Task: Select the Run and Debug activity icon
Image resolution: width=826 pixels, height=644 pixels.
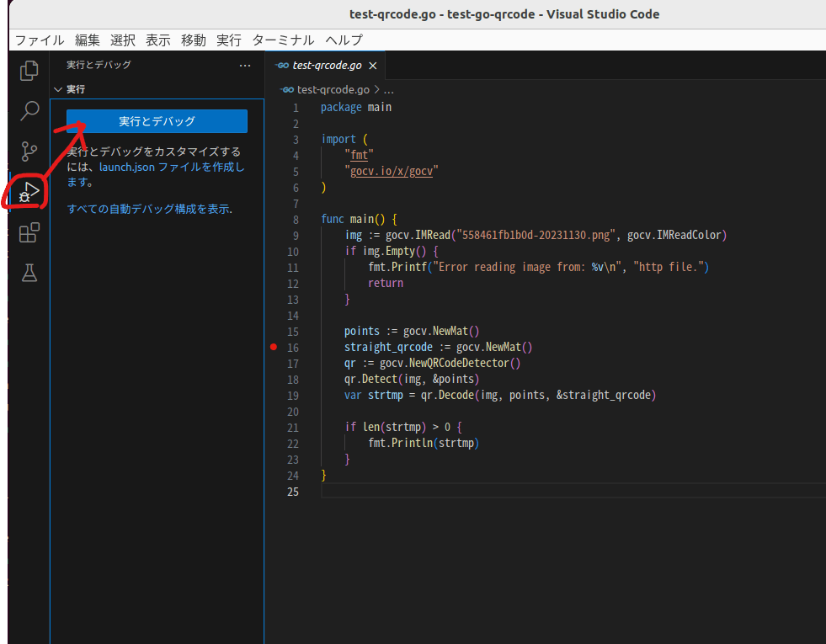Action: click(29, 192)
